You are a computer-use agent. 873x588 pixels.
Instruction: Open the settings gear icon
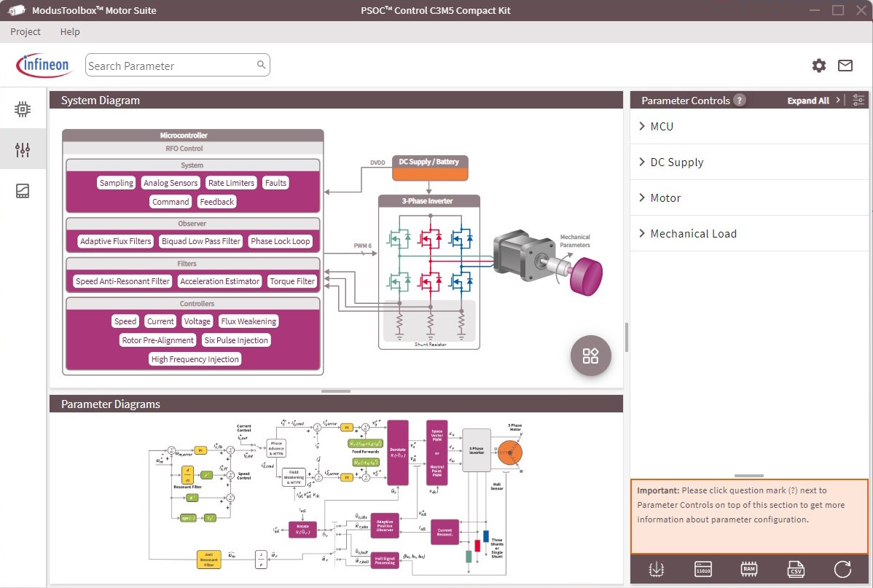pyautogui.click(x=819, y=66)
